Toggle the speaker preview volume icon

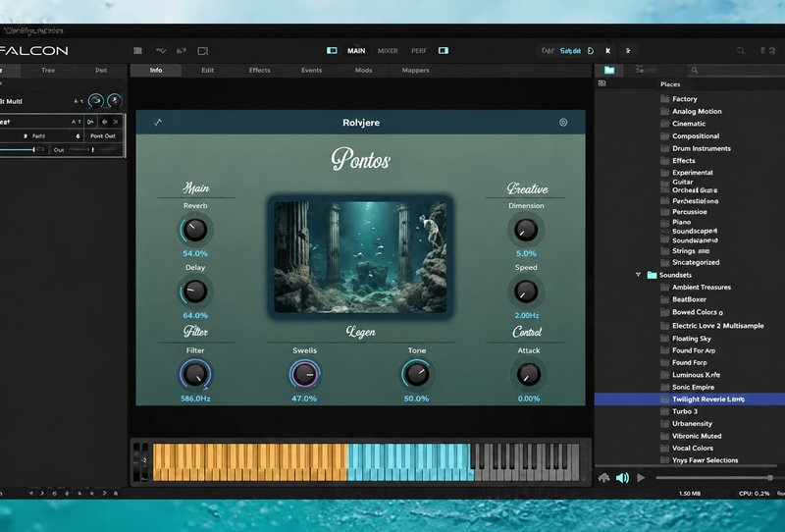pyautogui.click(x=622, y=478)
